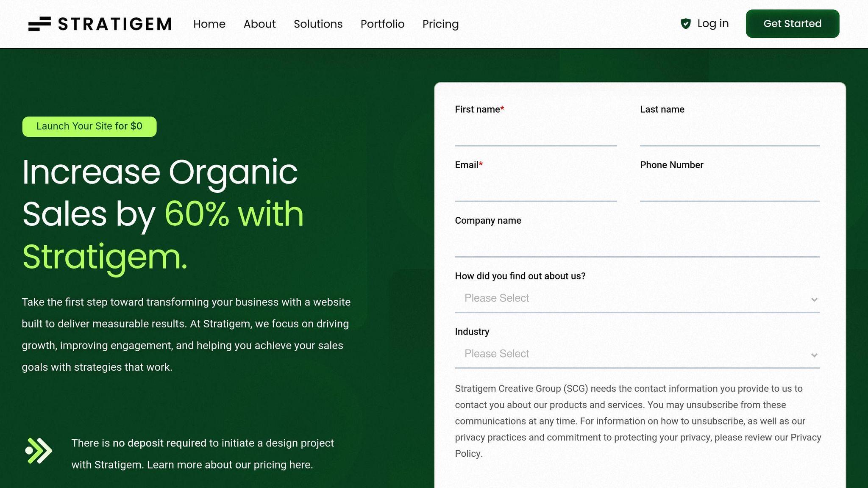868x488 pixels.
Task: Visit the Pricing page in the navbar
Action: click(x=440, y=24)
